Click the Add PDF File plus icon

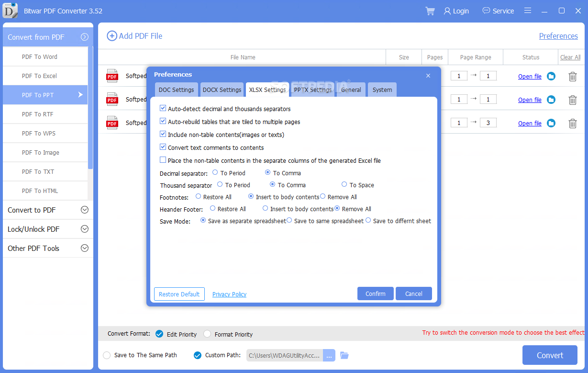[111, 36]
